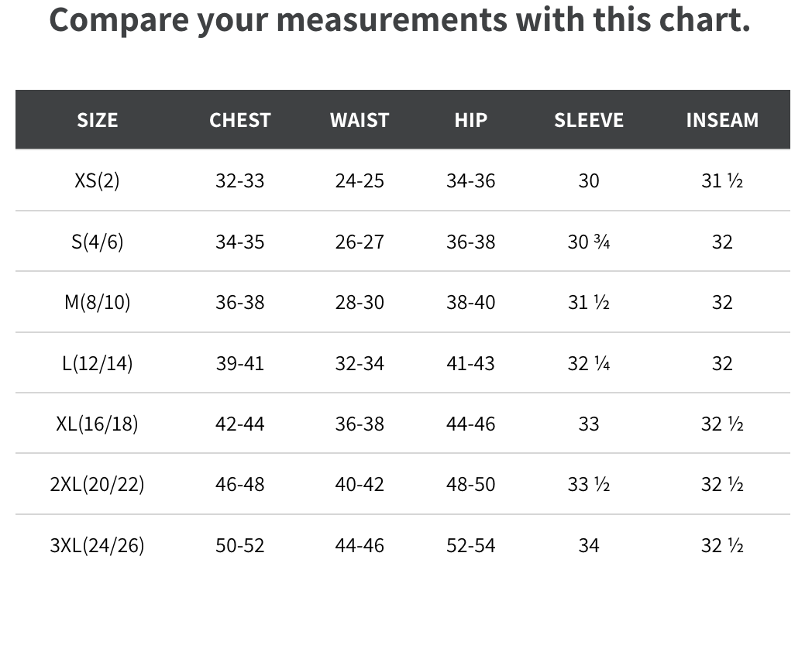Screen dimensions: 812x649
Task: Select the L(12/14) size row label
Action: pyautogui.click(x=98, y=363)
